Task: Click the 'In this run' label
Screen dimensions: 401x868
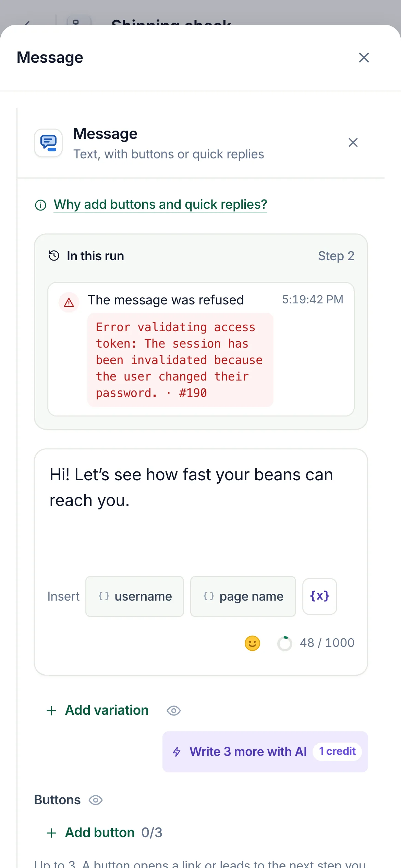Action: (96, 256)
